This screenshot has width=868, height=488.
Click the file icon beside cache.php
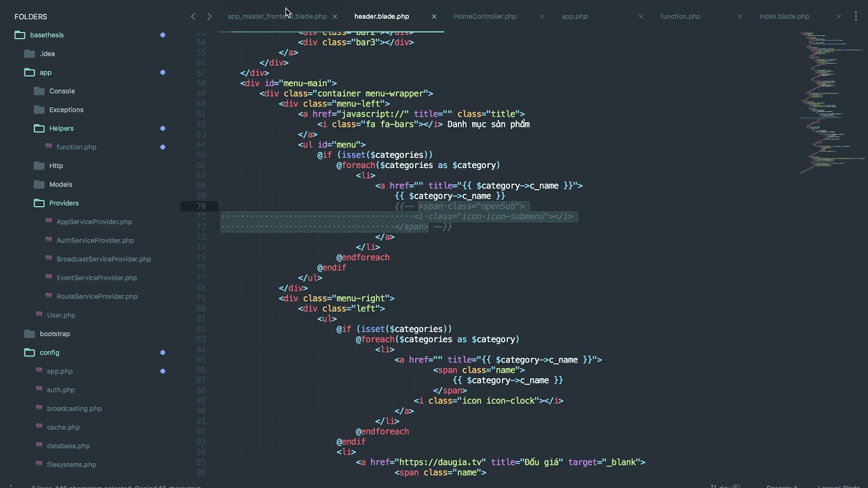pyautogui.click(x=39, y=426)
